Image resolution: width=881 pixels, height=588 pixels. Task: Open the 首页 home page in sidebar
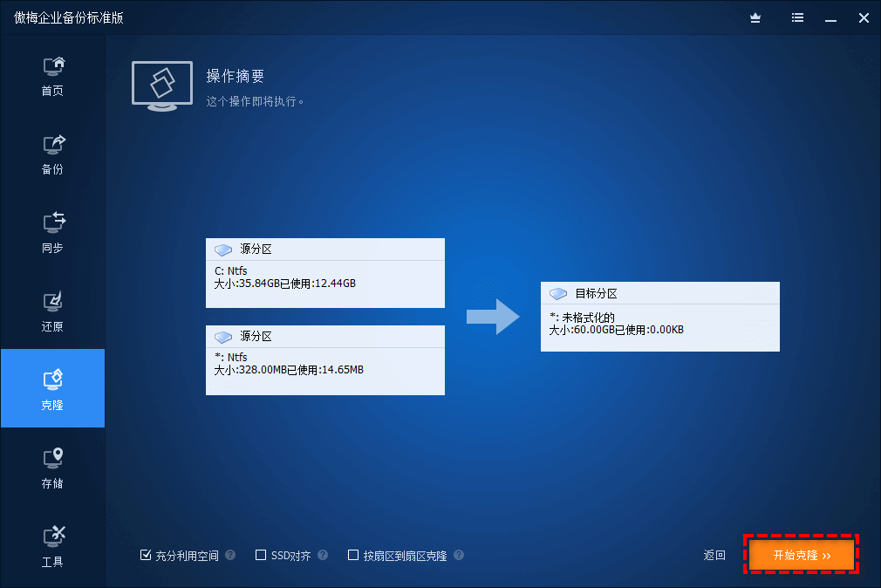pos(53,77)
